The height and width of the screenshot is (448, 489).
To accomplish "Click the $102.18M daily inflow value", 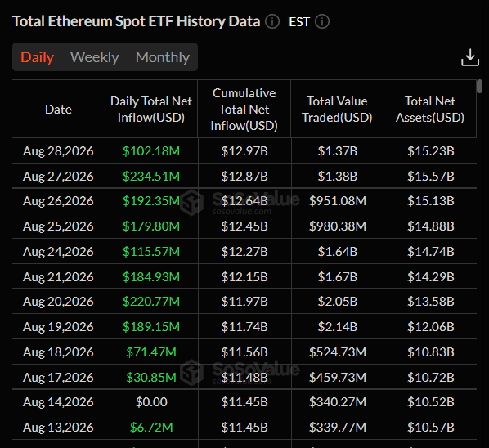I will click(151, 151).
